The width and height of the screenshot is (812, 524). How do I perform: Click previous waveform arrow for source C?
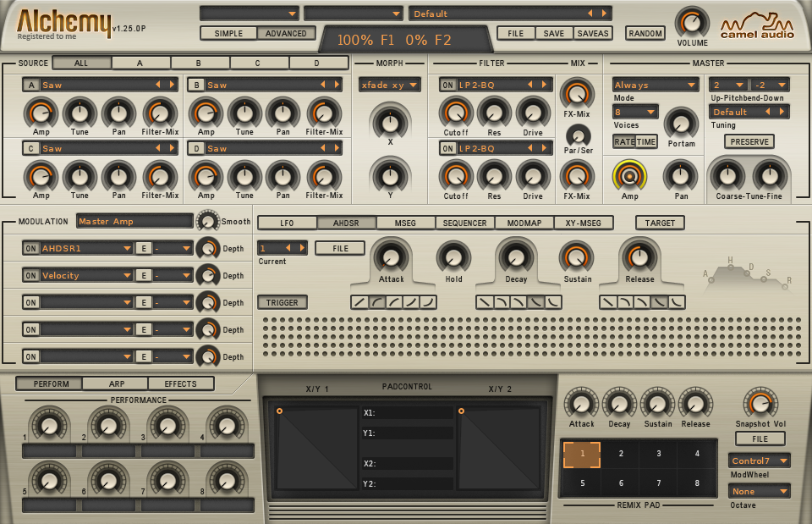point(158,148)
